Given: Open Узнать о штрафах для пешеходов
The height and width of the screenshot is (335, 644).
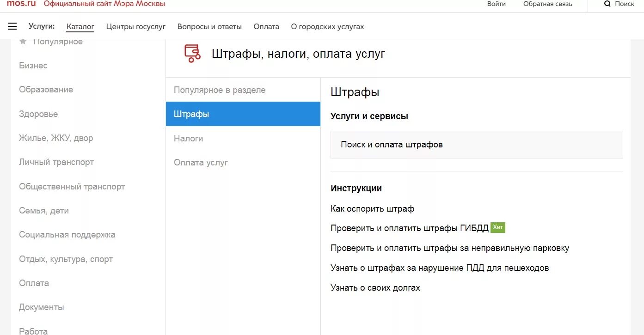Looking at the screenshot, I should [440, 268].
